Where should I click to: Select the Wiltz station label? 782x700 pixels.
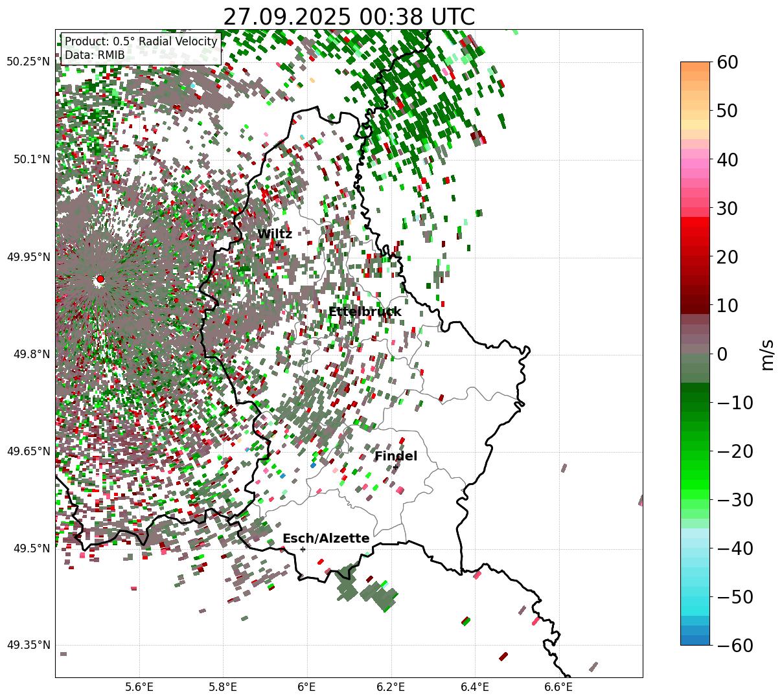click(x=275, y=234)
